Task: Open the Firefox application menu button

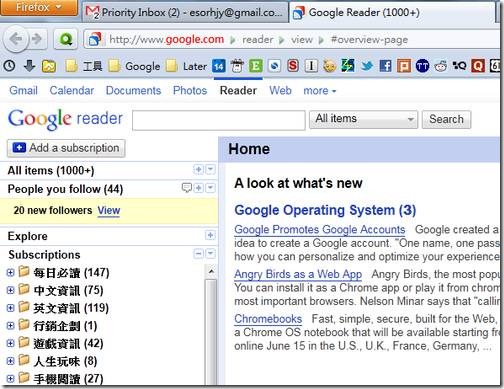Action: point(38,7)
